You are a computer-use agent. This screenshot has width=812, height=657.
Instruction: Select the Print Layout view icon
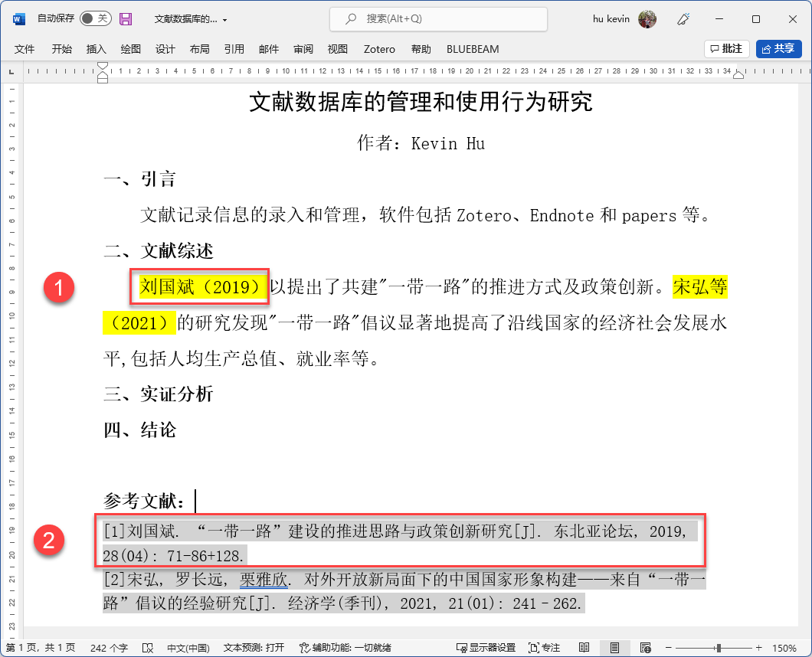pos(614,648)
